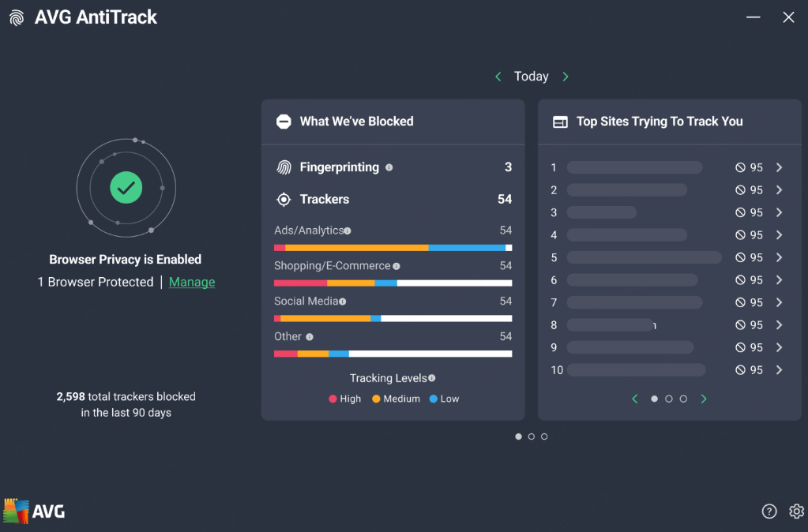Click the Top Sites window icon
This screenshot has height=532, width=808.
pos(560,122)
